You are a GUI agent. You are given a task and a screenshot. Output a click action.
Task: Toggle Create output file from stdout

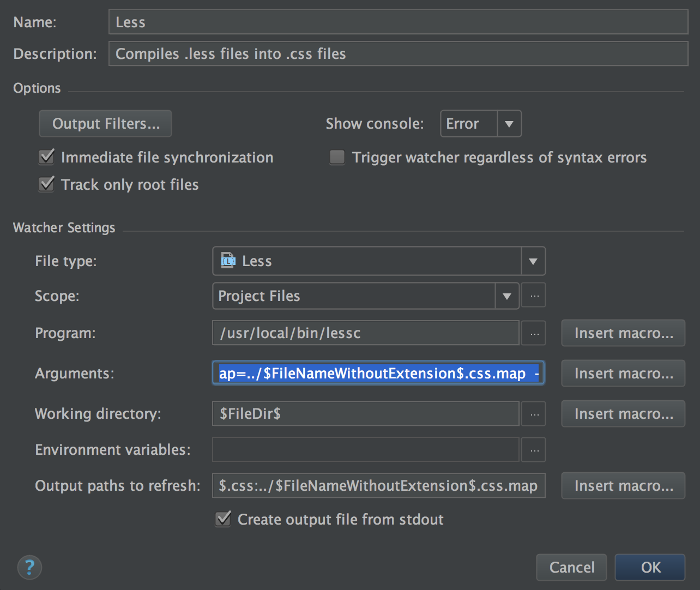pyautogui.click(x=223, y=519)
